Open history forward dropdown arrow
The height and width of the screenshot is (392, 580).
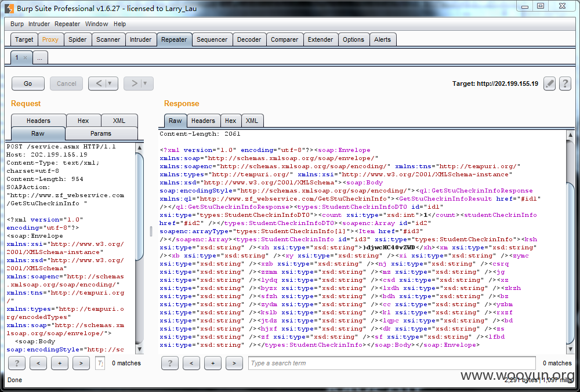(146, 84)
